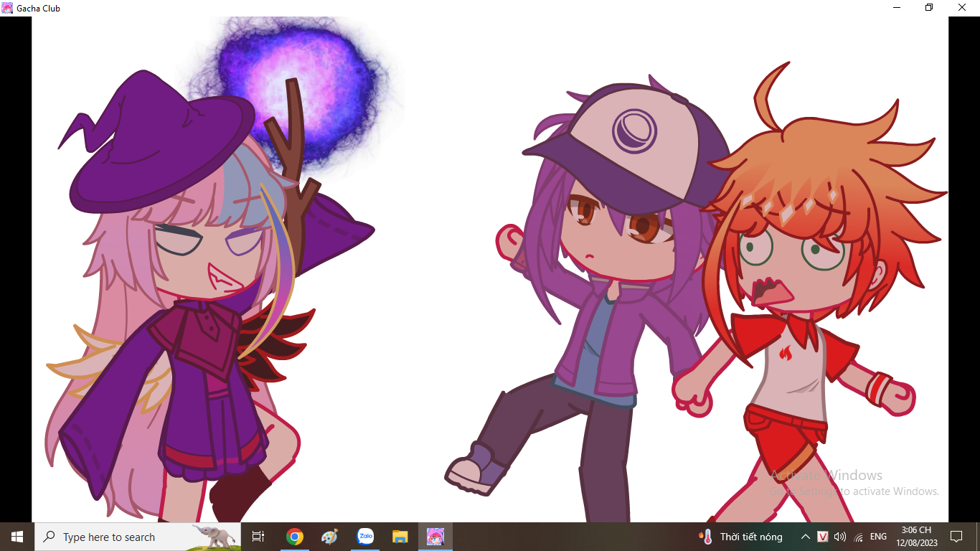
Task: Restore down the Gacha Club window
Action: click(x=929, y=8)
